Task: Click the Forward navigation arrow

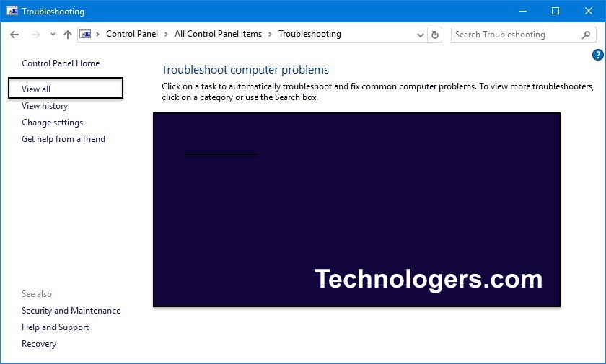Action: pyautogui.click(x=35, y=35)
